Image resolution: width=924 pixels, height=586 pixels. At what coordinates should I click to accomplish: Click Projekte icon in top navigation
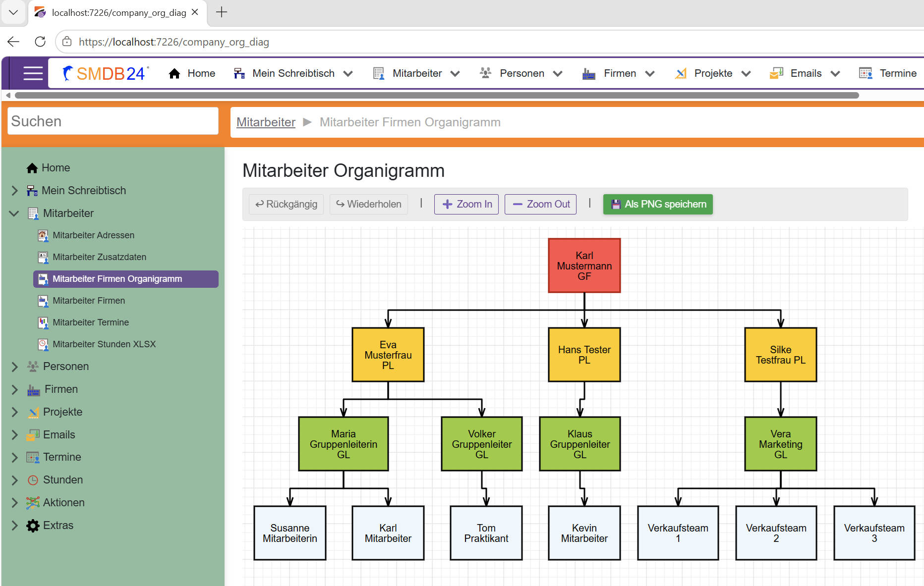pos(681,73)
